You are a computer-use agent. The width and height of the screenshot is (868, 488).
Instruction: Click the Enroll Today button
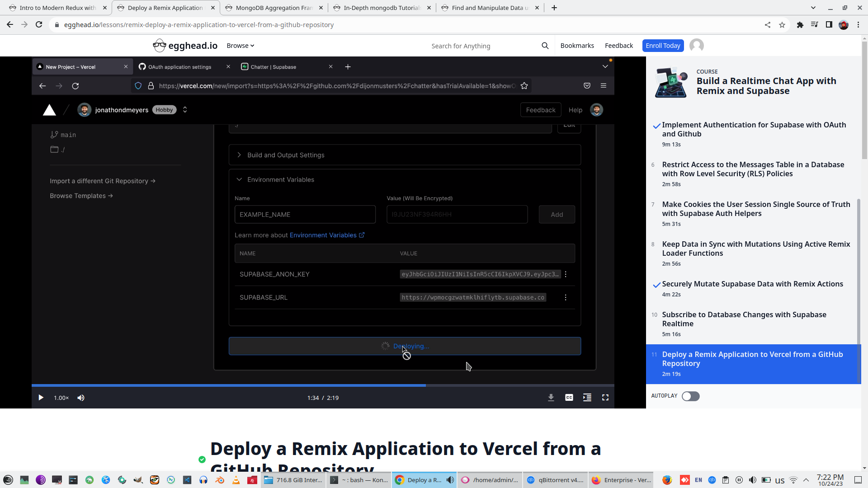tap(663, 46)
